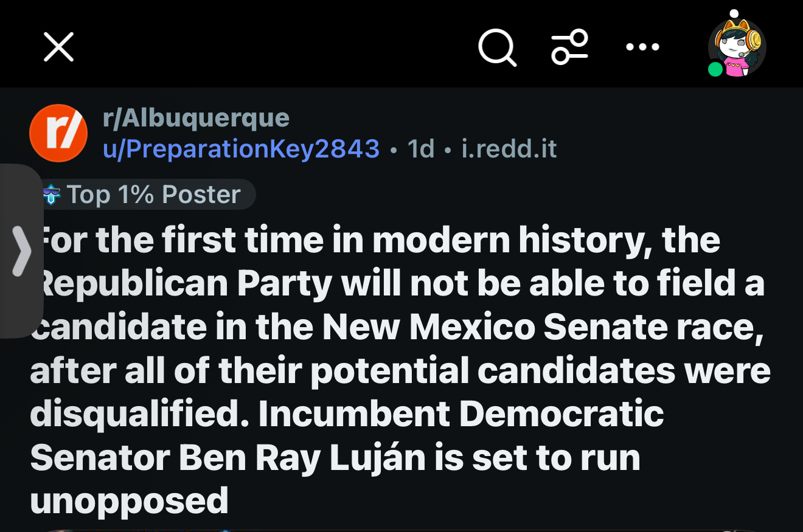Click the Top 1% Poster badge label
The height and width of the screenshot is (532, 803).
[x=153, y=195]
